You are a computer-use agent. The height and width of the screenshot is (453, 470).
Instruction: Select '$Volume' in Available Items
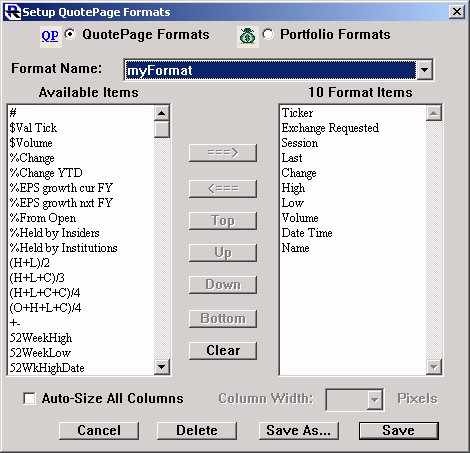point(81,143)
